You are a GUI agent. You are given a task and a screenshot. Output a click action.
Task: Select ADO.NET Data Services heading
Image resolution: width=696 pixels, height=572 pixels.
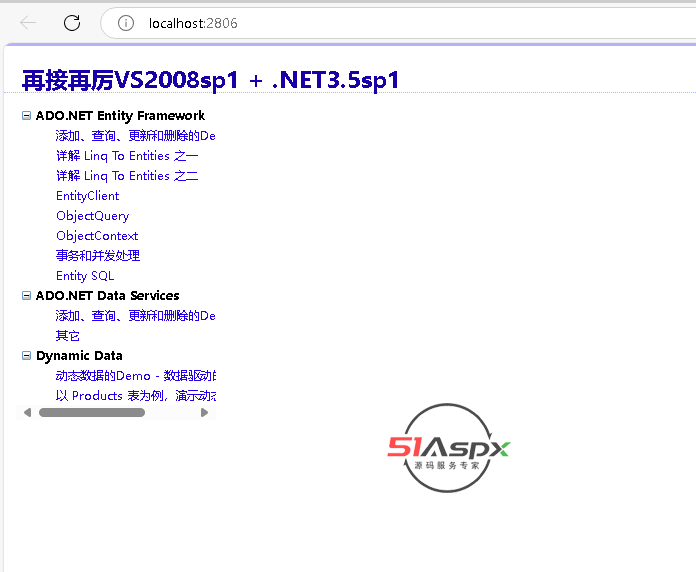pyautogui.click(x=107, y=296)
